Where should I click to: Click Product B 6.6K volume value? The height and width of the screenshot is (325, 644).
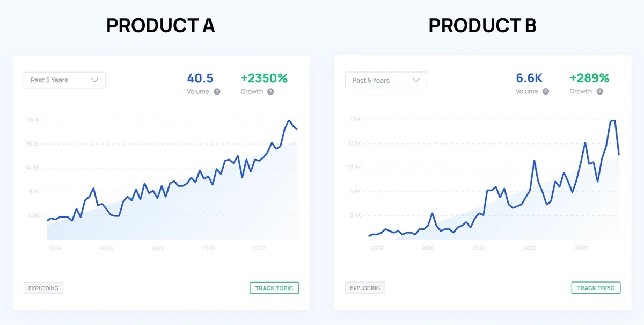click(530, 78)
